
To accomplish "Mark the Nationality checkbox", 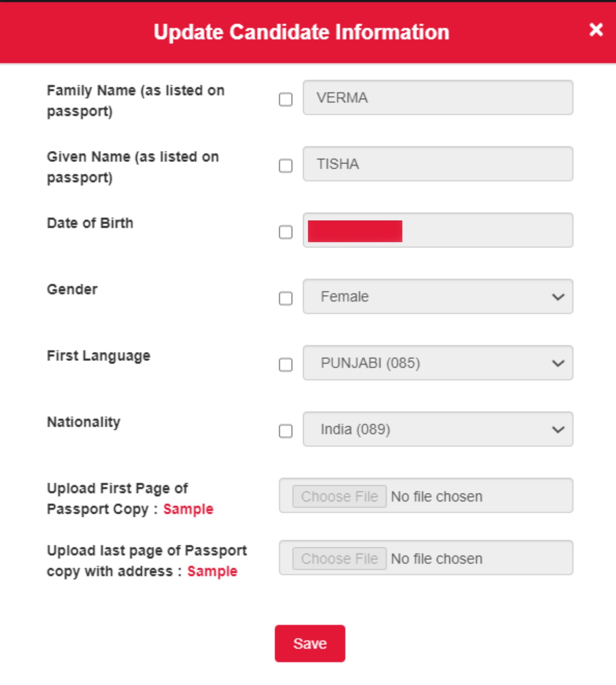I will [x=285, y=431].
